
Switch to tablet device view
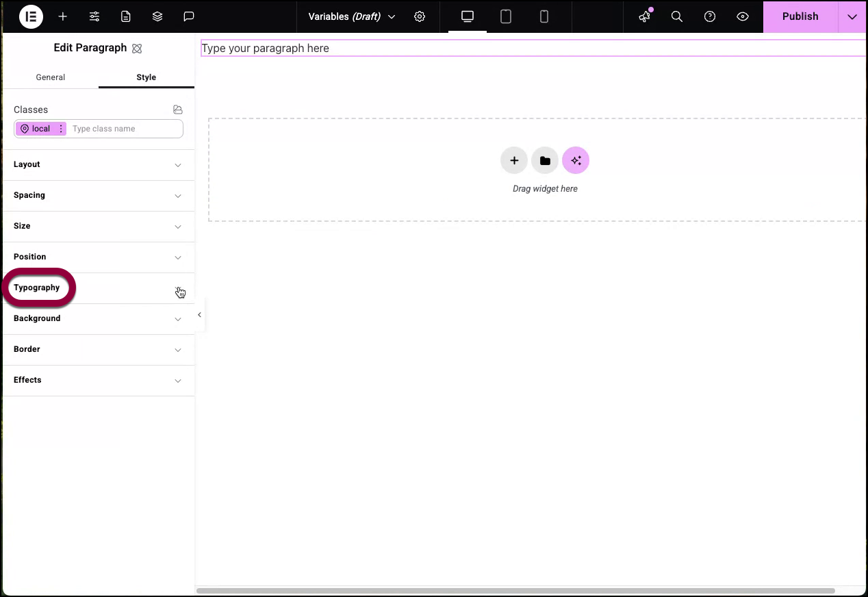pyautogui.click(x=506, y=16)
